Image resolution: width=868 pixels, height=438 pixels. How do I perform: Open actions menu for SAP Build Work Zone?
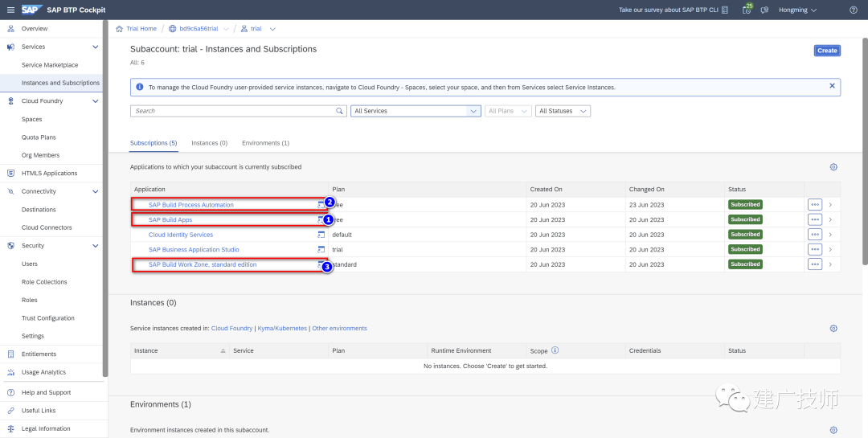click(x=815, y=264)
